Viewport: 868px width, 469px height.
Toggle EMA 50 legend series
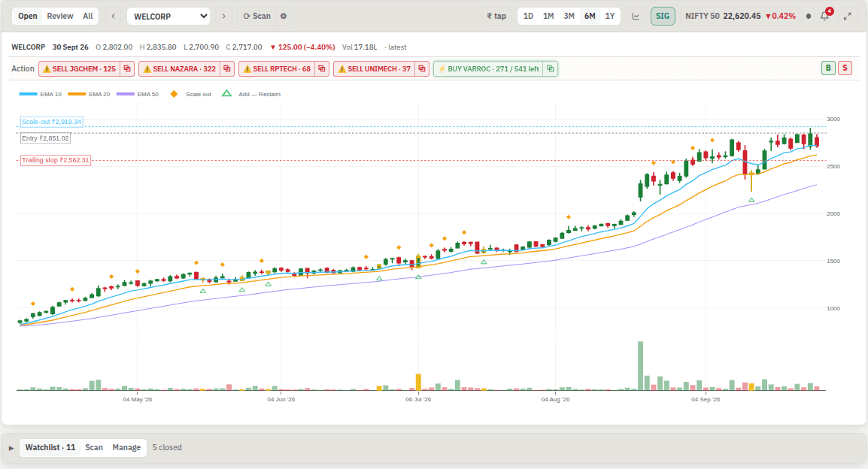pos(138,94)
